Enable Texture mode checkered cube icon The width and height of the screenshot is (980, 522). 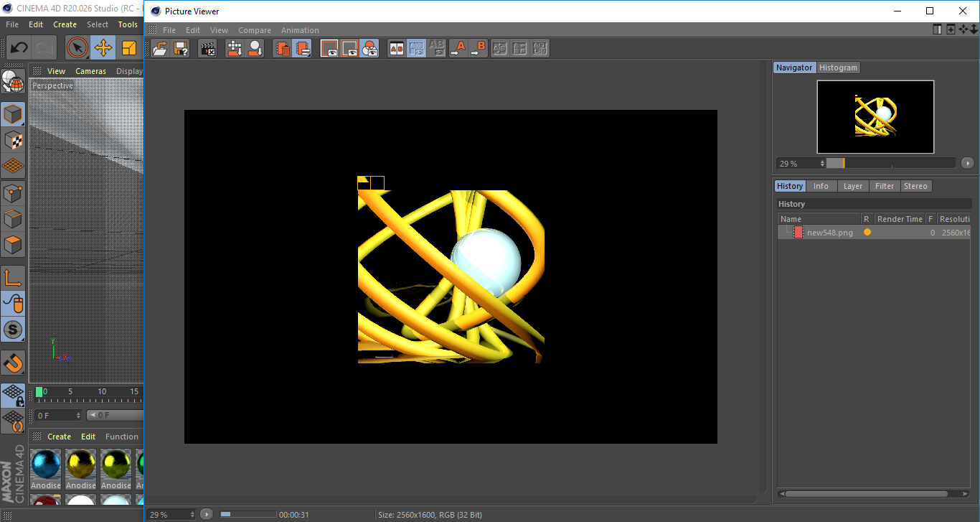(13, 140)
